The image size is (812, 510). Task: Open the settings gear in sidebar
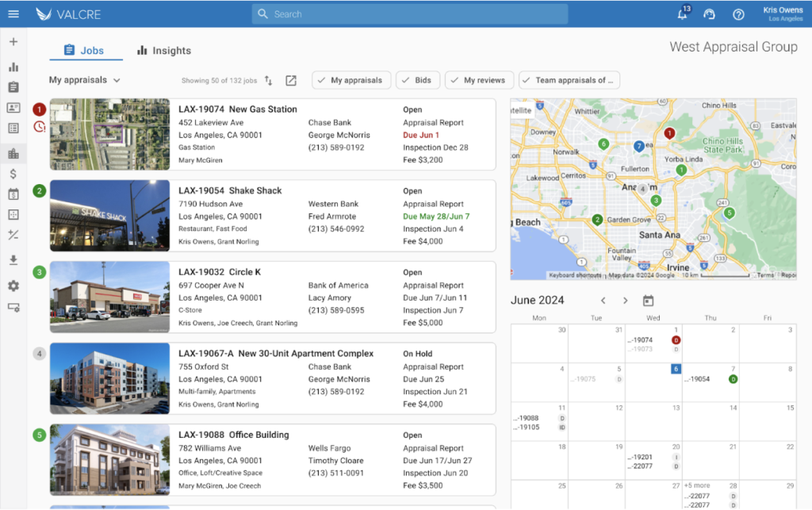13,286
